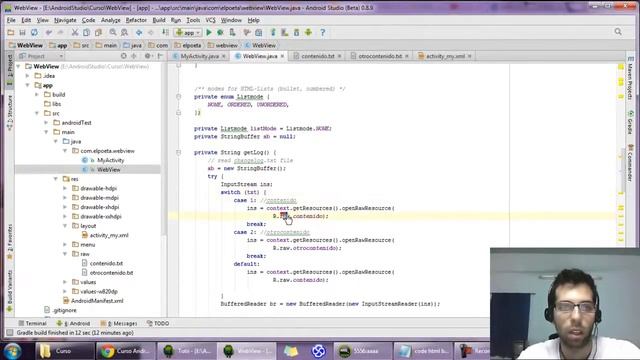The image size is (640, 360).
Task: Click Windows Start button on taskbar
Action: pos(12,351)
